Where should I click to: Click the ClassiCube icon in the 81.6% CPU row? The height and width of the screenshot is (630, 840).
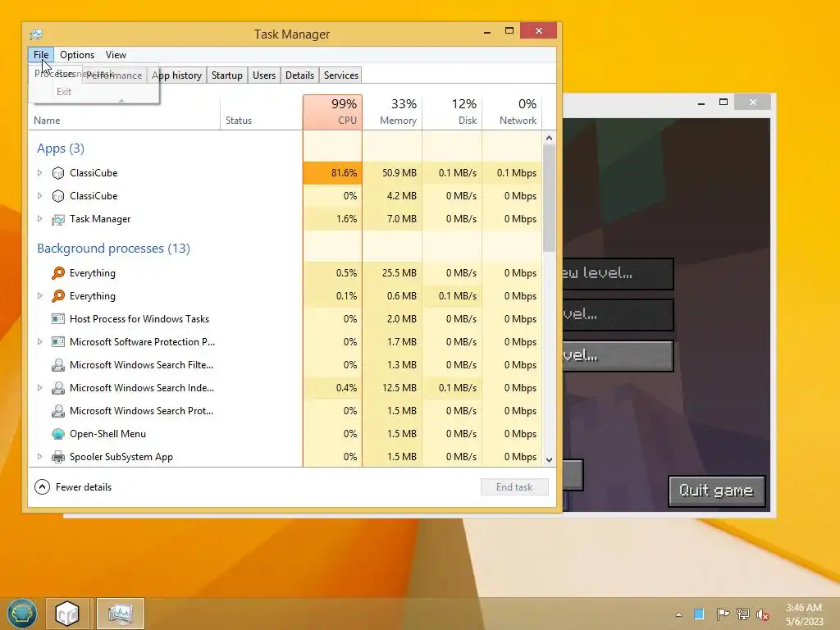[58, 173]
